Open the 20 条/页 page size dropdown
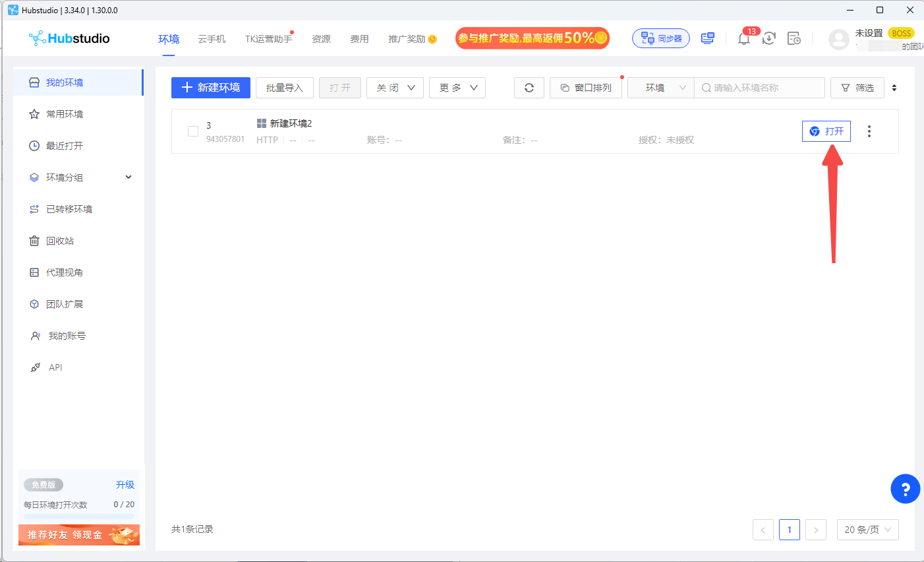The width and height of the screenshot is (924, 562). coord(868,530)
